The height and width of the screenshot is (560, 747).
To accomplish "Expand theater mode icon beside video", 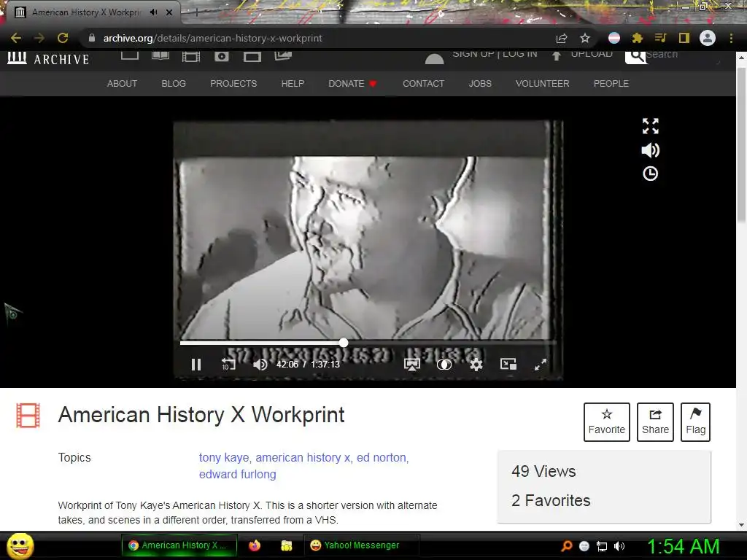I will [x=650, y=126].
